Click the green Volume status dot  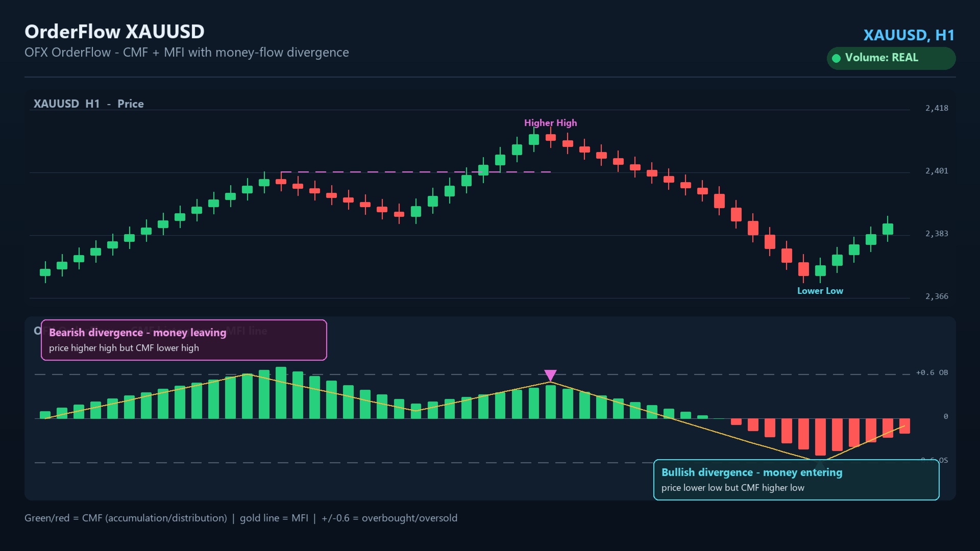(836, 58)
